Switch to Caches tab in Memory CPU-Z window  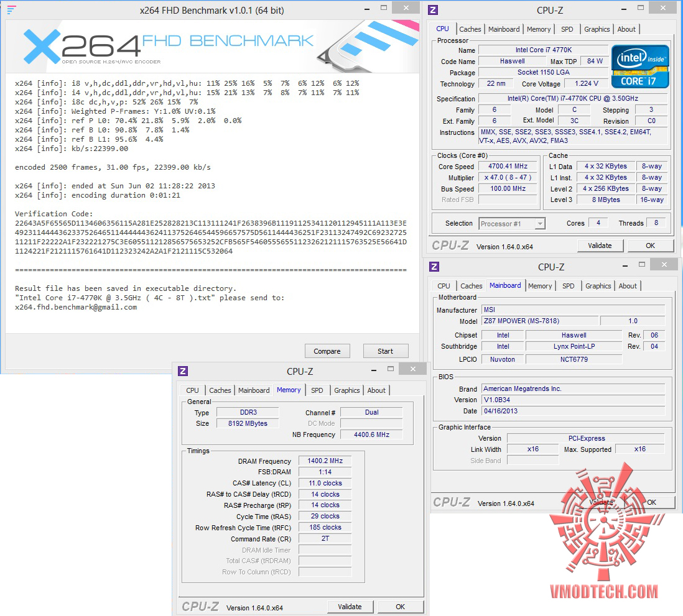pos(220,390)
